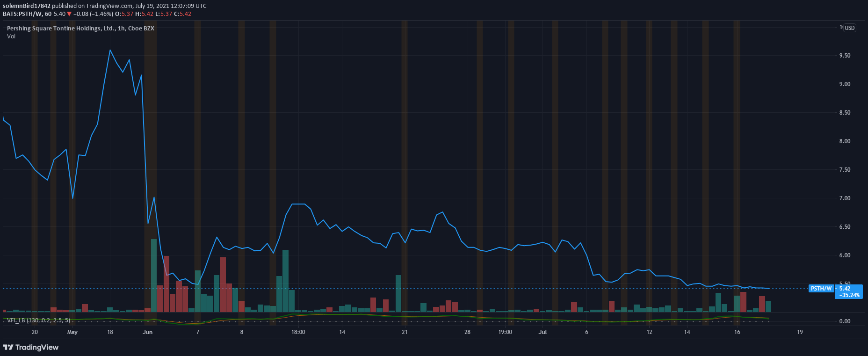Click the 9.50 price axis label
This screenshot has height=356, width=868.
pos(845,56)
